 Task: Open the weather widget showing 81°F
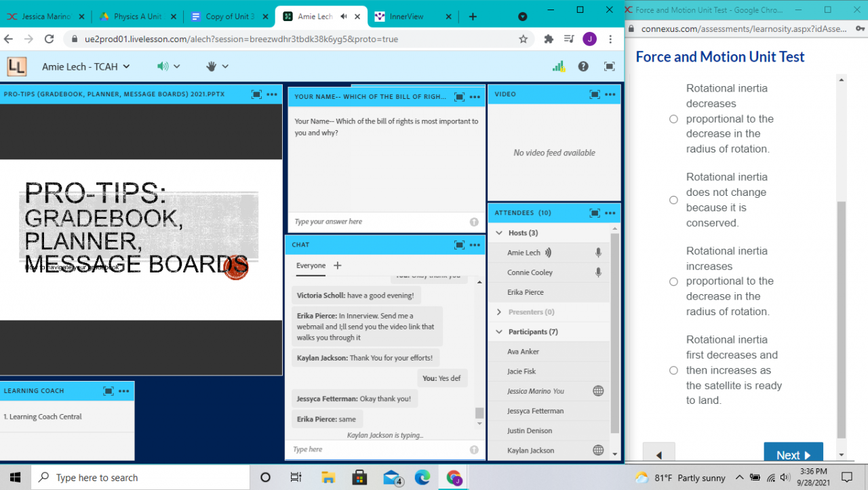[x=680, y=478]
